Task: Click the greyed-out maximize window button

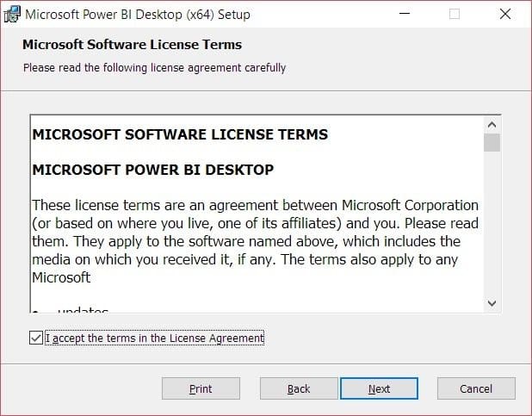Action: point(455,14)
